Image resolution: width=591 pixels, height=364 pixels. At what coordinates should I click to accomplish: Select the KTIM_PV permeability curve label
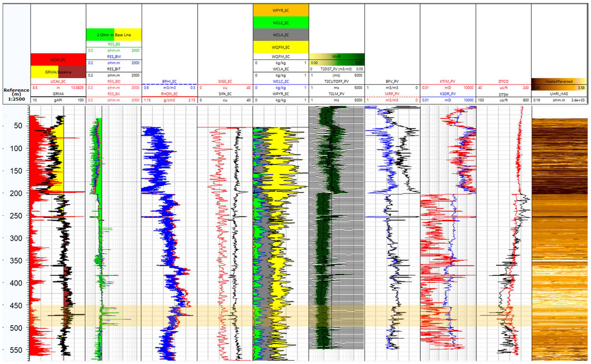tap(448, 81)
